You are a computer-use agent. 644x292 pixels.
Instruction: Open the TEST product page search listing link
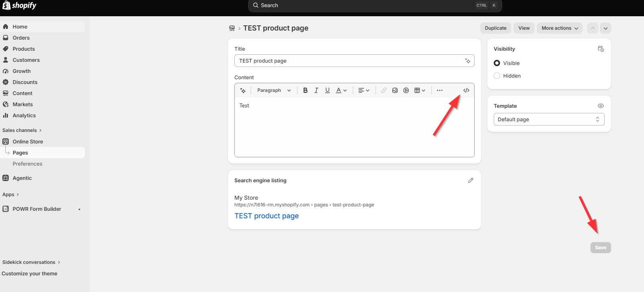click(266, 216)
